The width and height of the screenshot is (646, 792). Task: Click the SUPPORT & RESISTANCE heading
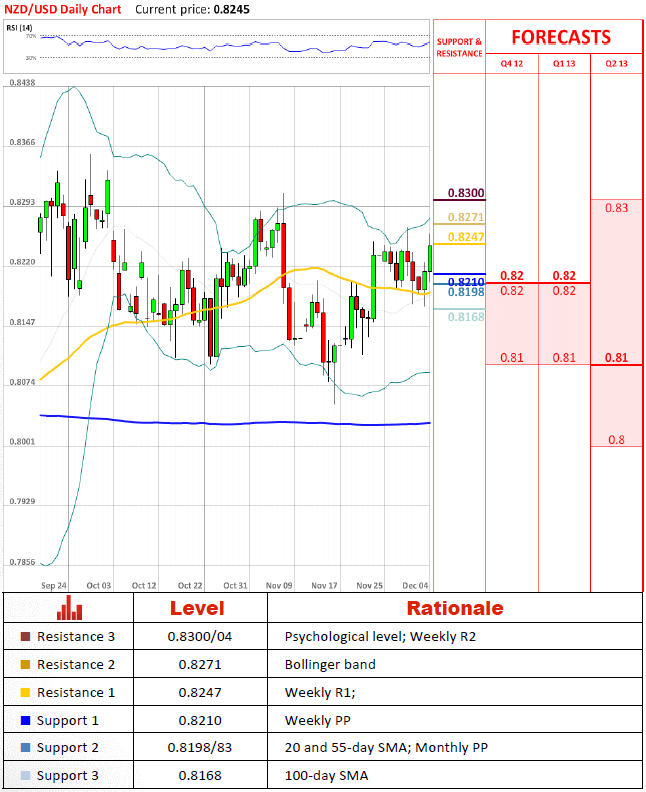[x=459, y=47]
